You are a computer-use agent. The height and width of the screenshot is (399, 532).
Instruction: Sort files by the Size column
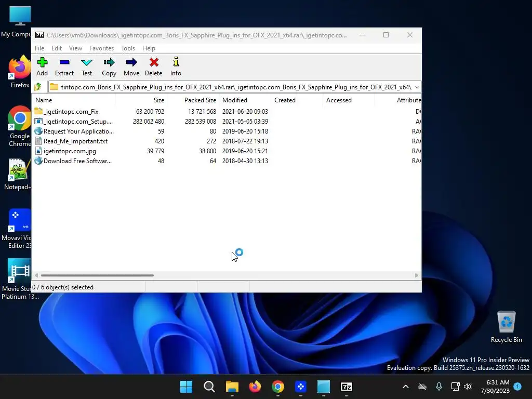(x=141, y=100)
